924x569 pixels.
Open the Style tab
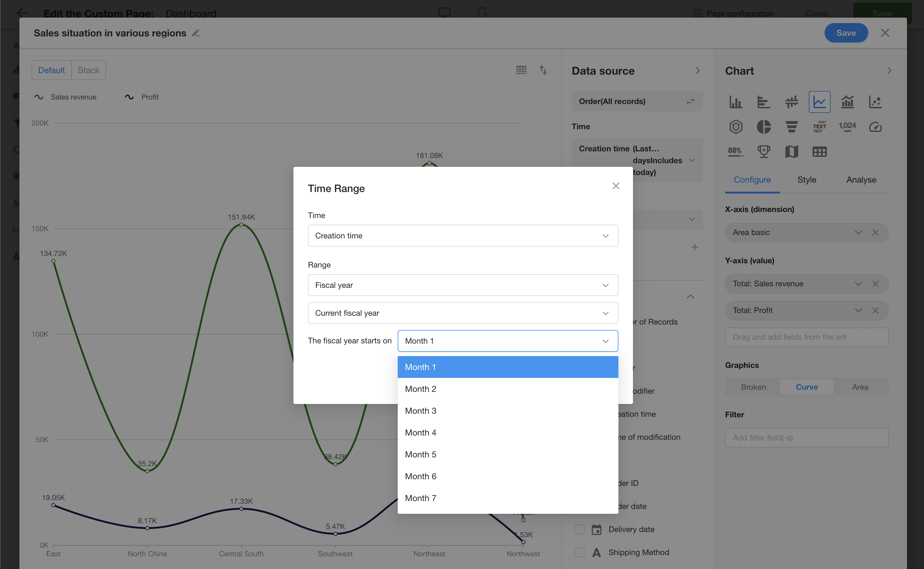pyautogui.click(x=807, y=180)
